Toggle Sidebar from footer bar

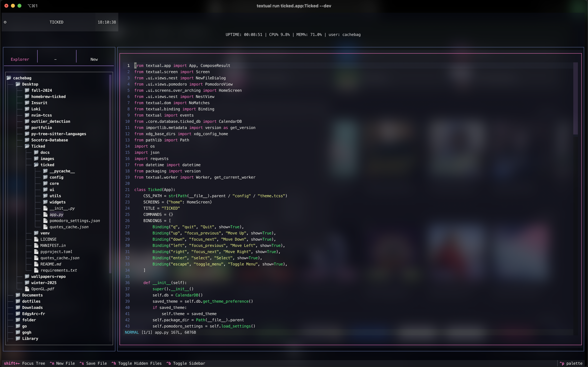[186, 363]
